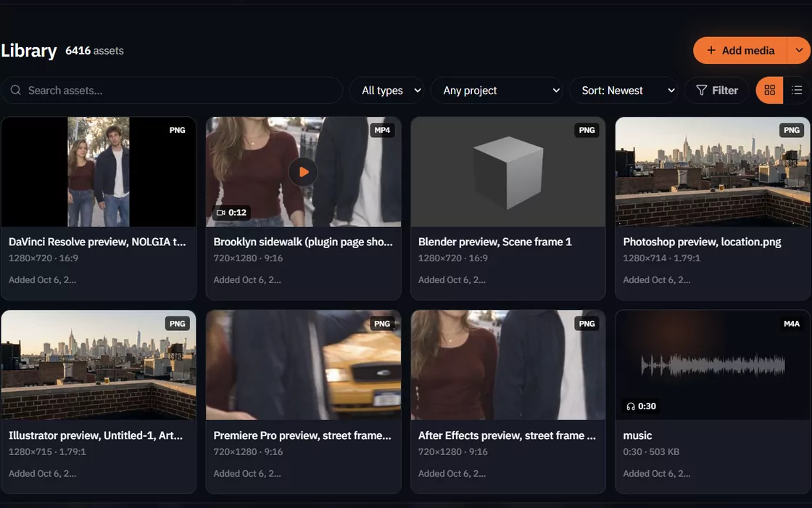Open the Blender preview cube thumbnail
Viewport: 812px width, 508px height.
508,171
